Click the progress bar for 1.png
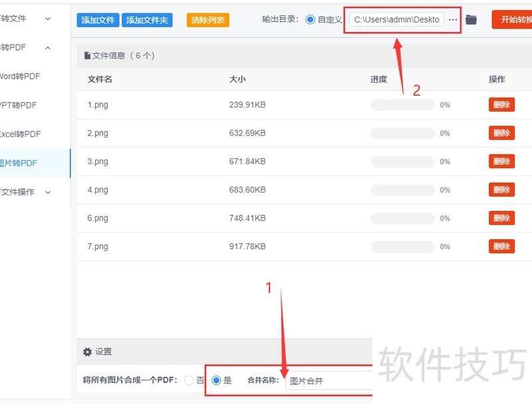The height and width of the screenshot is (404, 532). pos(402,104)
